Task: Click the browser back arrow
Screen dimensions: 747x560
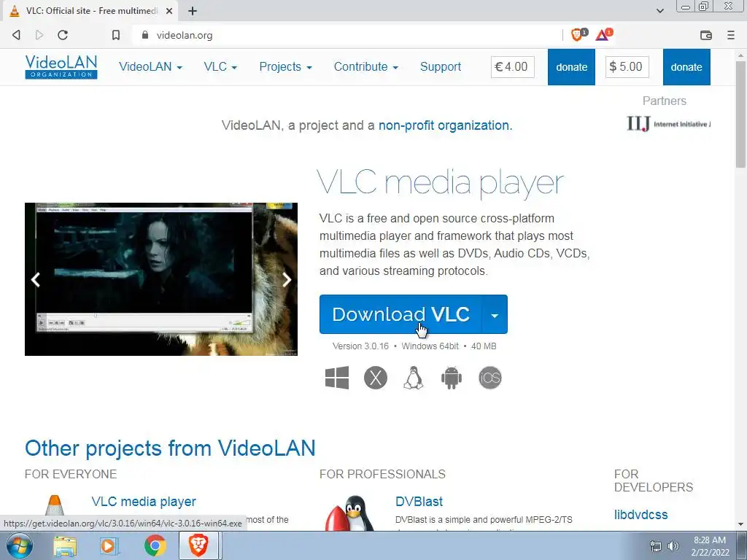Action: 16,35
